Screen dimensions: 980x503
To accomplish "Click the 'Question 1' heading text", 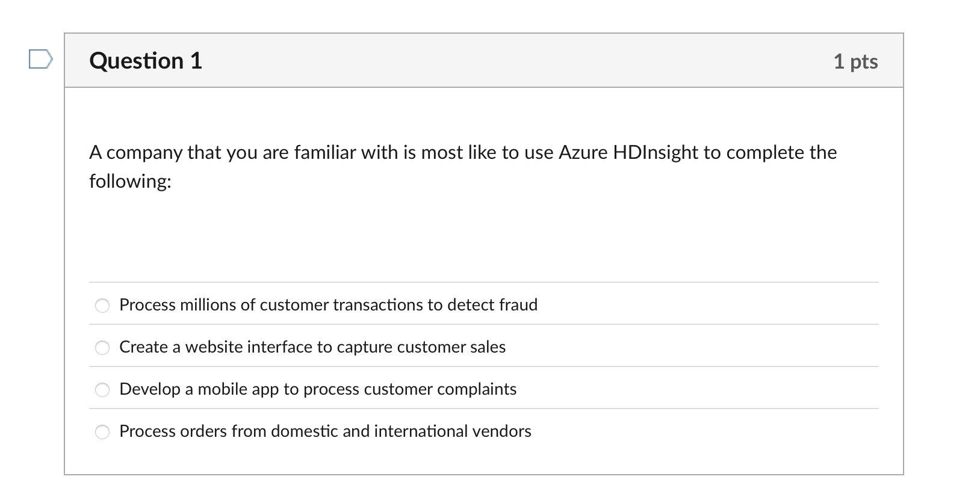I will coord(146,61).
